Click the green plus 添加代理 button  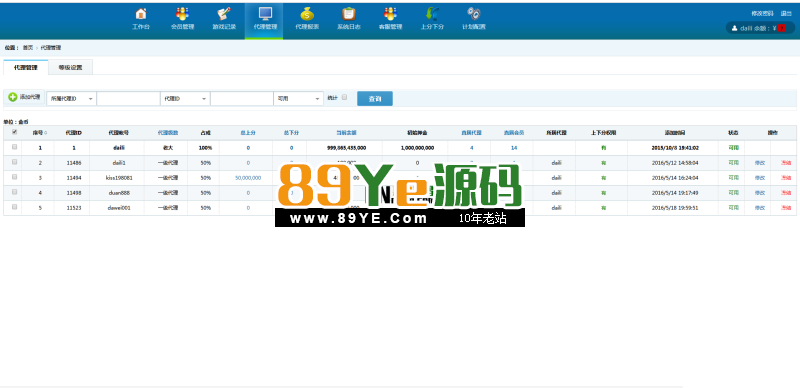[24, 97]
